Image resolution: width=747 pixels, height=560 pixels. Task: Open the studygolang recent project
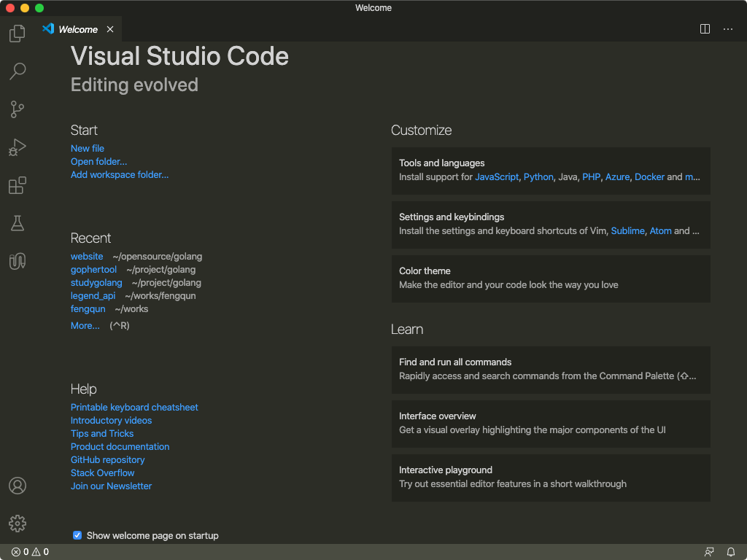click(96, 283)
